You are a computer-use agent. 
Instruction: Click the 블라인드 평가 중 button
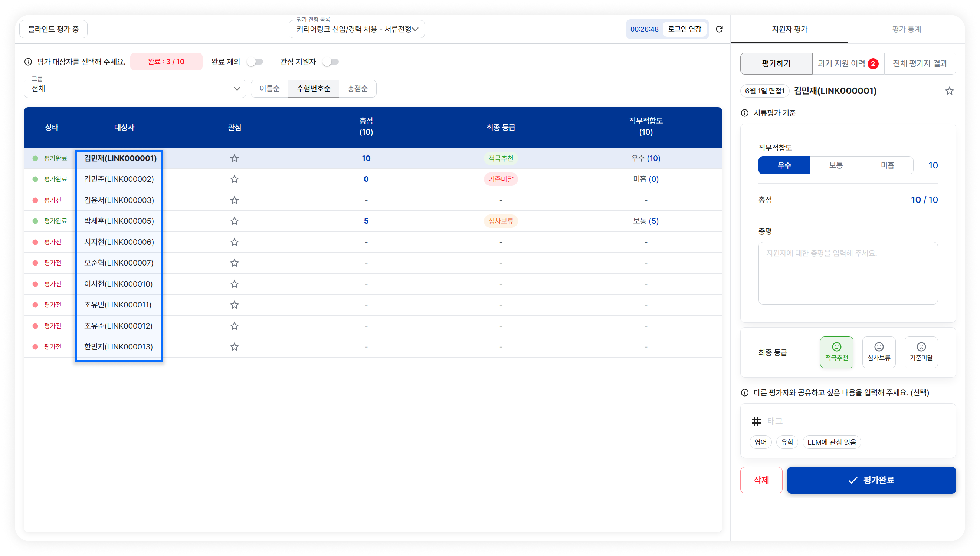[x=53, y=29]
